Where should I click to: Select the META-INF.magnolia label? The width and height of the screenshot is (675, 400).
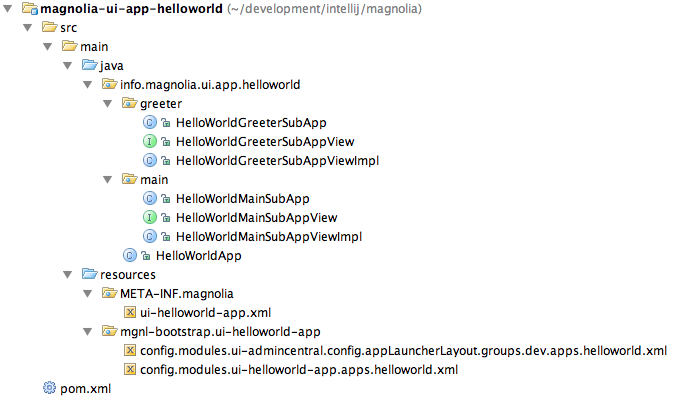[x=176, y=294]
